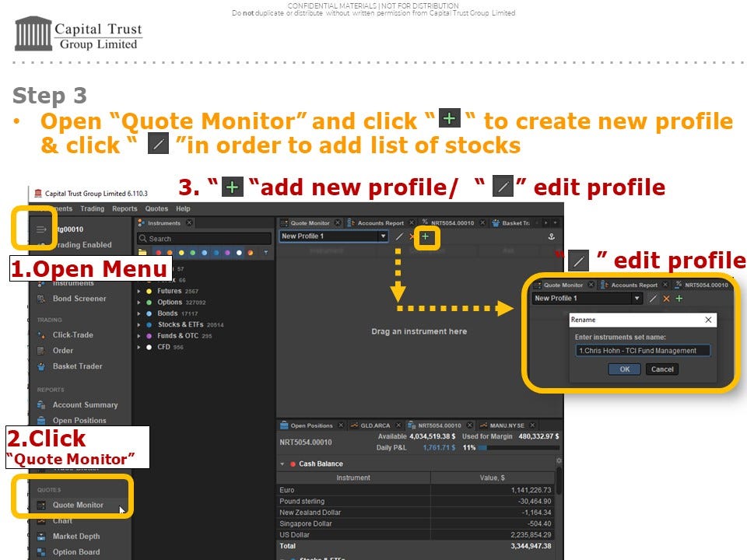Click the anchor icon in Quote Monitor toolbar
Viewport: 747px width, 560px height.
(x=551, y=236)
